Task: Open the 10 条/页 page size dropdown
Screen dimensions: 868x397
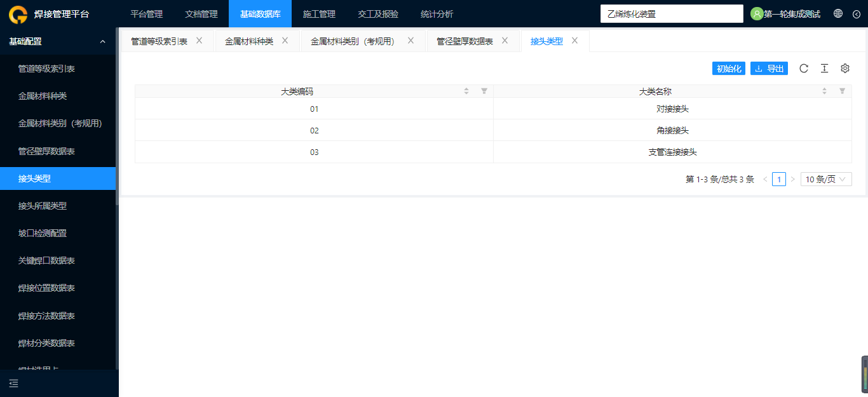Action: [x=826, y=180]
